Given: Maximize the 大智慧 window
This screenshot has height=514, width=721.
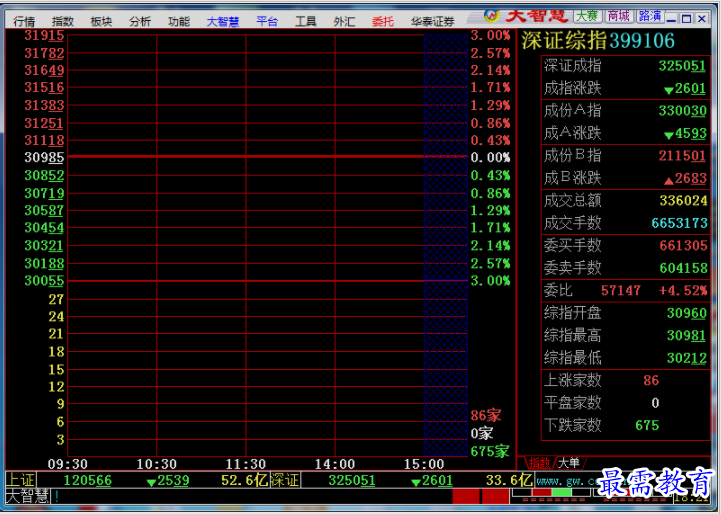Looking at the screenshot, I should click(x=687, y=18).
